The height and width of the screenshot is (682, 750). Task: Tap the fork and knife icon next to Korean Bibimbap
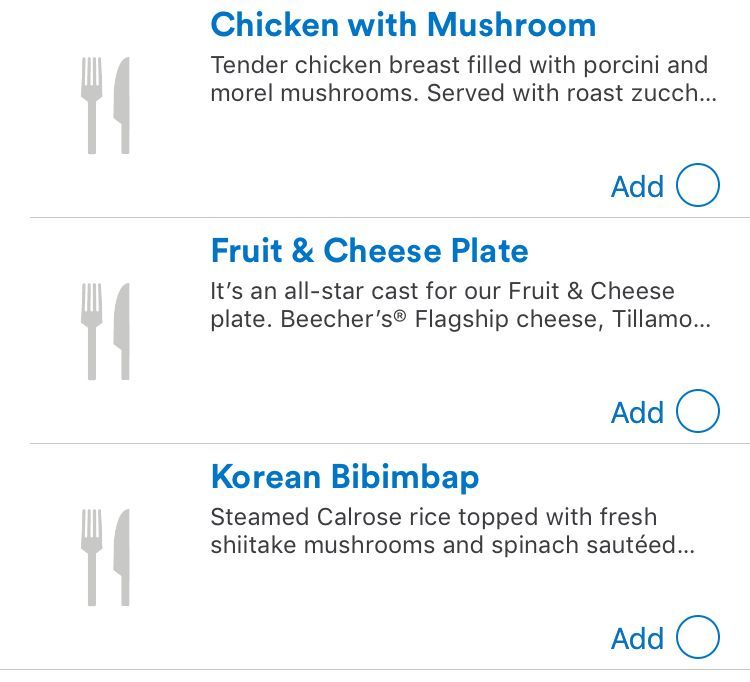[x=106, y=557]
